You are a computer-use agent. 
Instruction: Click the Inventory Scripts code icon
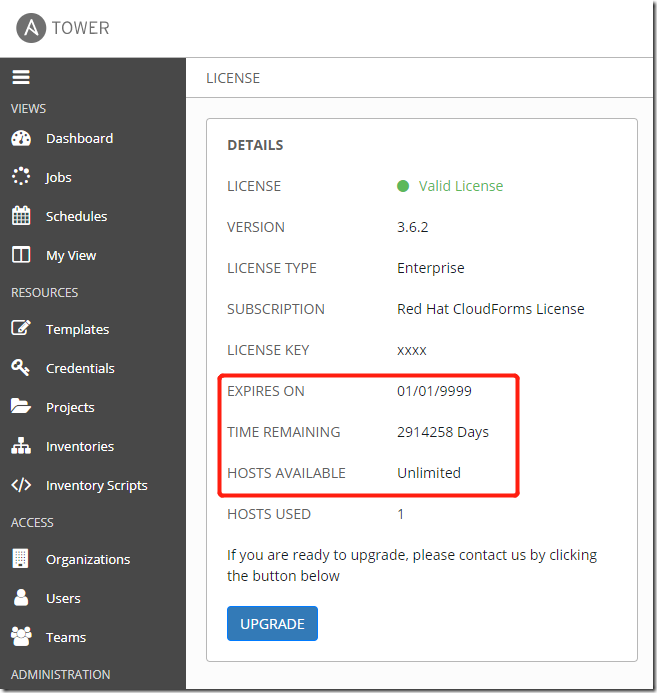tap(21, 485)
